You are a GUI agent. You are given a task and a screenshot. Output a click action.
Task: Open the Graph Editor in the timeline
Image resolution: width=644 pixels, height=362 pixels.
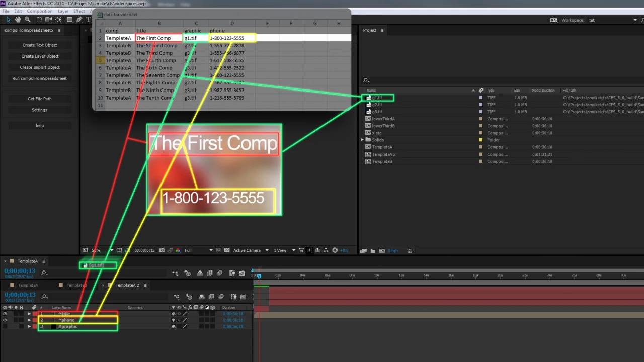pos(243,296)
